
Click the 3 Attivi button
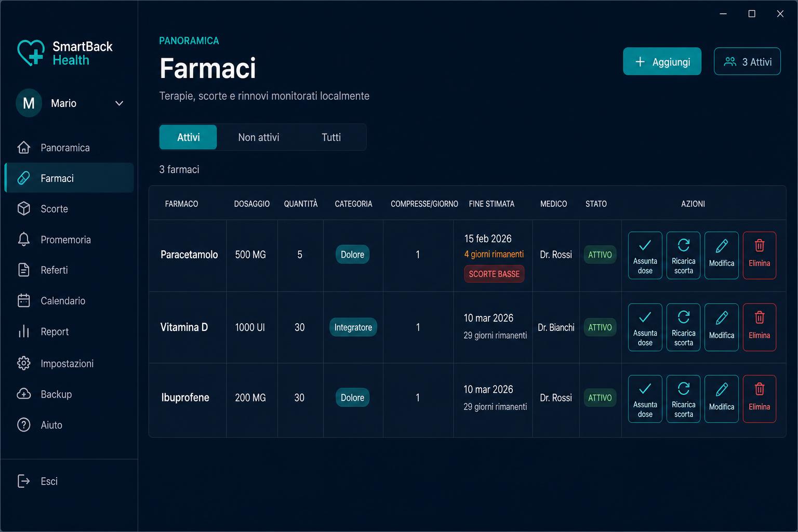[747, 62]
